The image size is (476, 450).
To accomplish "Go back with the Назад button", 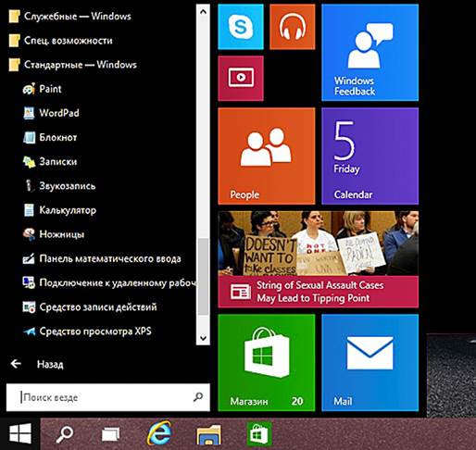I will tap(37, 364).
